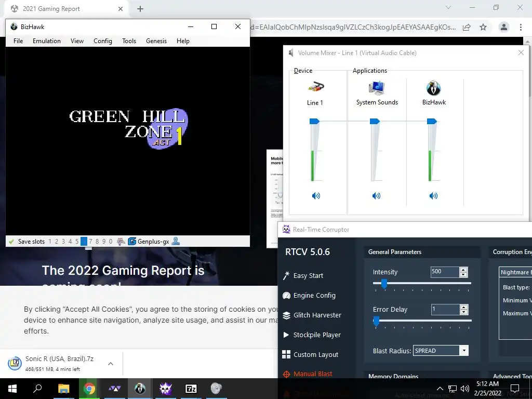This screenshot has width=532, height=399.
Task: Open the BizHawk File menu
Action: coord(18,41)
